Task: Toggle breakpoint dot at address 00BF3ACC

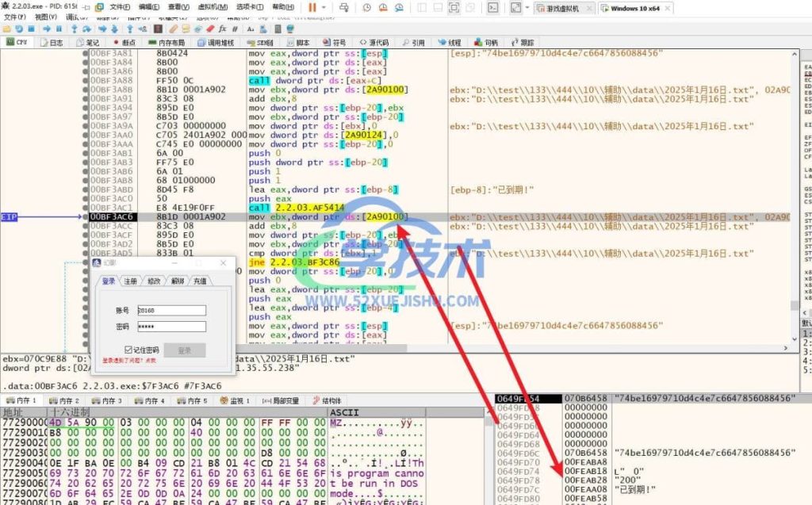Action: (85, 226)
